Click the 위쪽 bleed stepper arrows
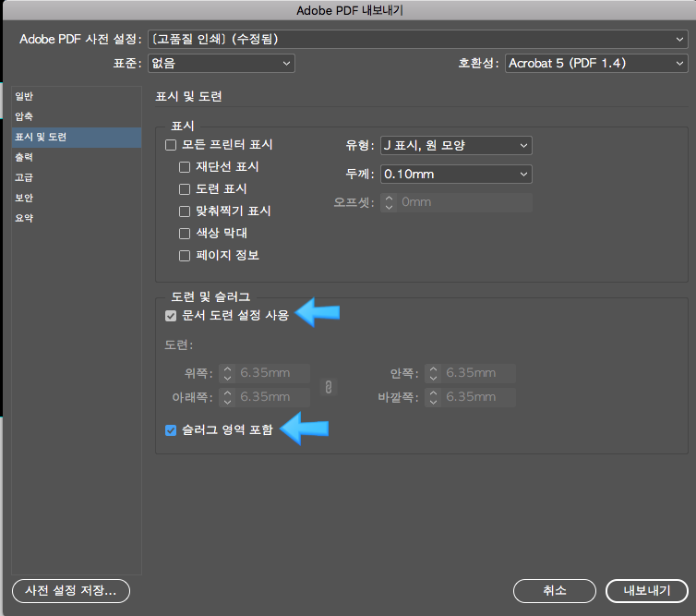696x616 pixels. click(x=227, y=373)
